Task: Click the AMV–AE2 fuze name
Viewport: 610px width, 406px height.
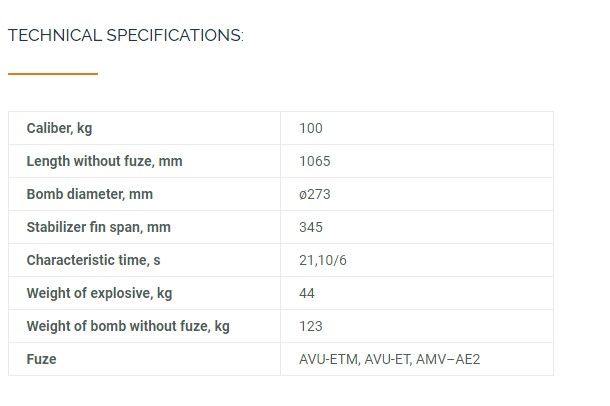Action: coord(451,359)
